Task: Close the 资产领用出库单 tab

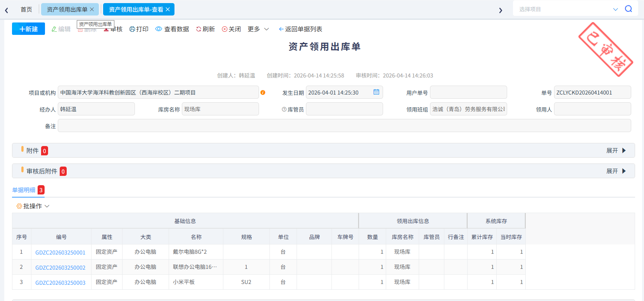Action: [92, 9]
